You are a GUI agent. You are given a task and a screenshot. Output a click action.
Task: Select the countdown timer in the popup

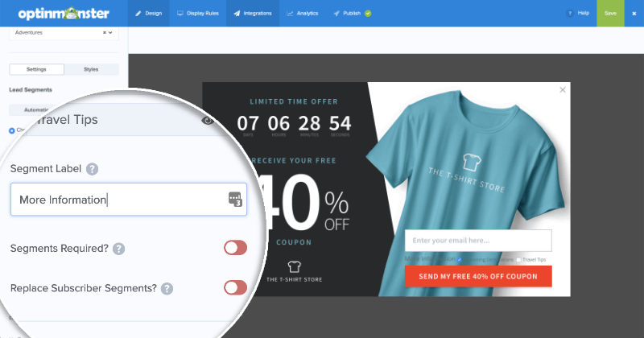pos(294,125)
